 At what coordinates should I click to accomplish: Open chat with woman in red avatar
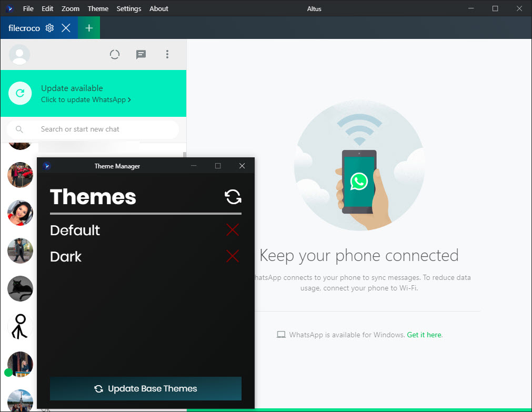[x=20, y=213]
